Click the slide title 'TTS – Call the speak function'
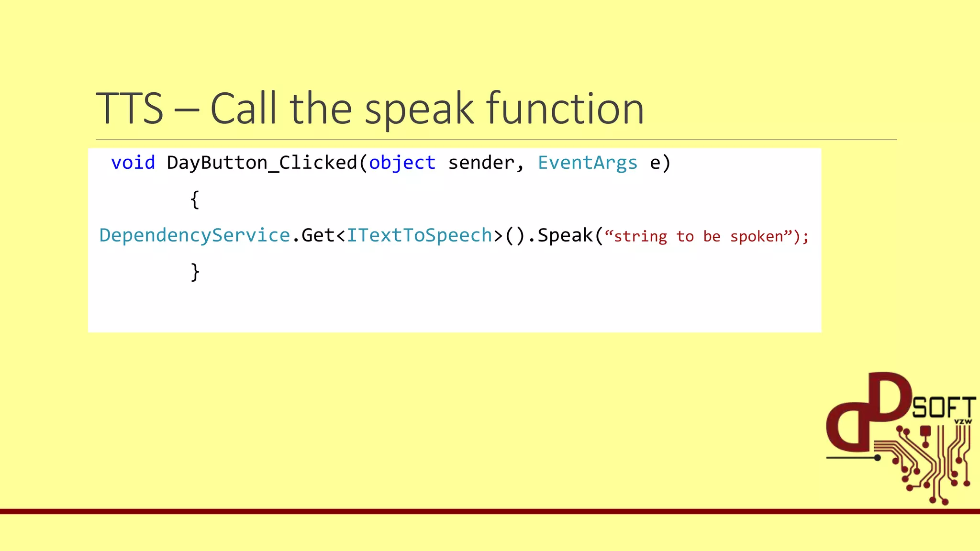980x551 pixels. (370, 109)
